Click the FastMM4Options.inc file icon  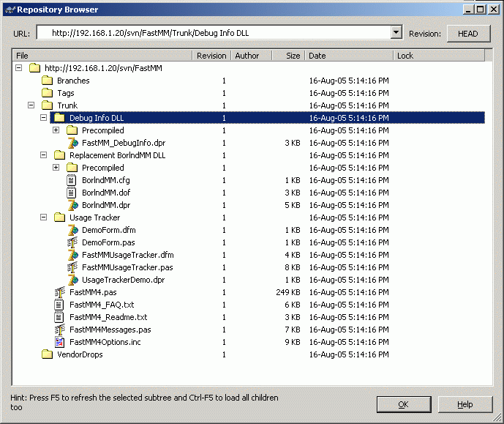click(59, 342)
